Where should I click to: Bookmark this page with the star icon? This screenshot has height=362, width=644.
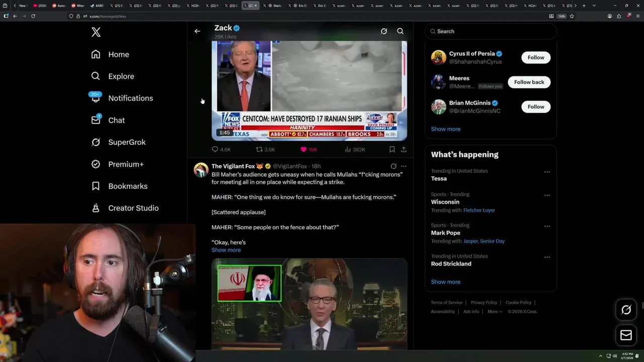coord(572,16)
